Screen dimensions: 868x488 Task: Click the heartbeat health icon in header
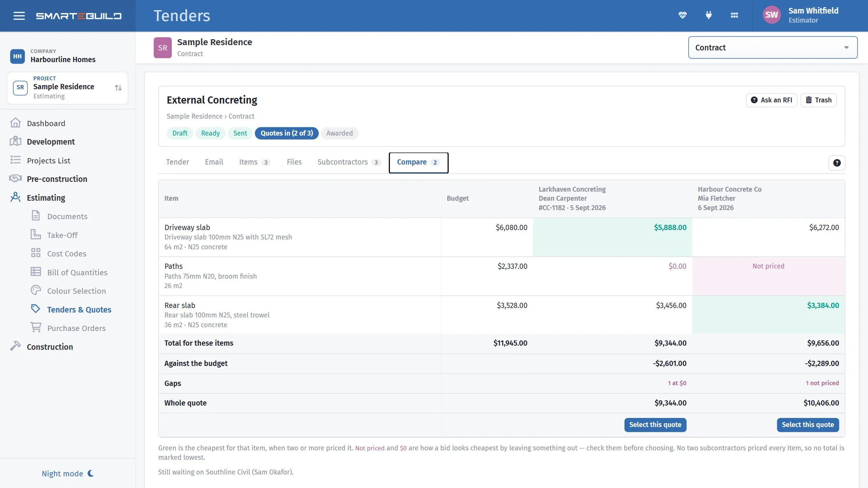click(x=683, y=15)
